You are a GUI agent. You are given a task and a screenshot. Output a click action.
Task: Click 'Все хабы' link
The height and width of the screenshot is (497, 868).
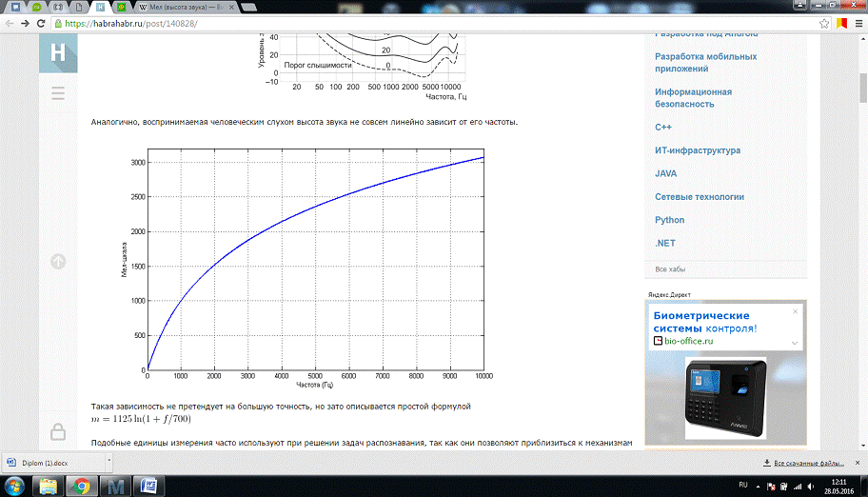pyautogui.click(x=670, y=269)
